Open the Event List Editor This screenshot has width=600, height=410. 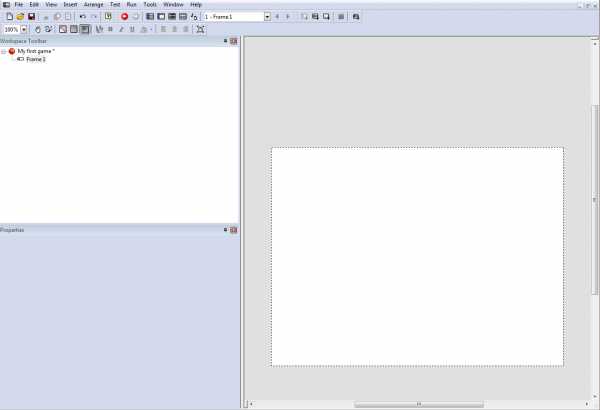click(x=183, y=16)
